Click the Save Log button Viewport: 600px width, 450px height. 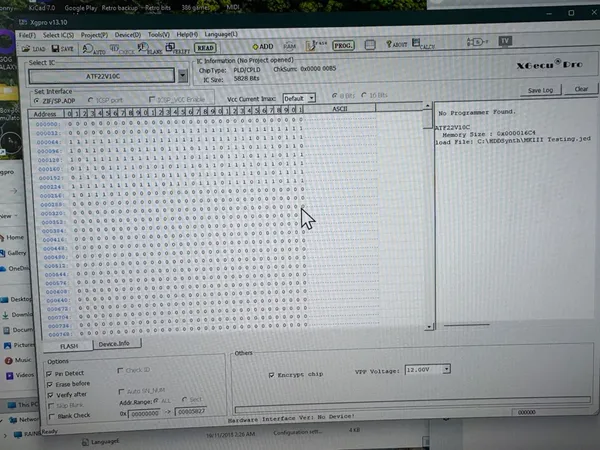(540, 90)
